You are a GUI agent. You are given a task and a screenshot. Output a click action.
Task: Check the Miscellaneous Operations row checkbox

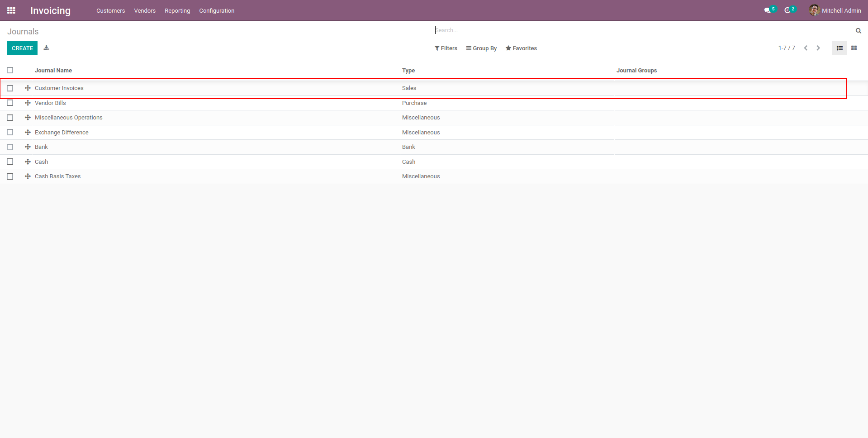point(10,118)
